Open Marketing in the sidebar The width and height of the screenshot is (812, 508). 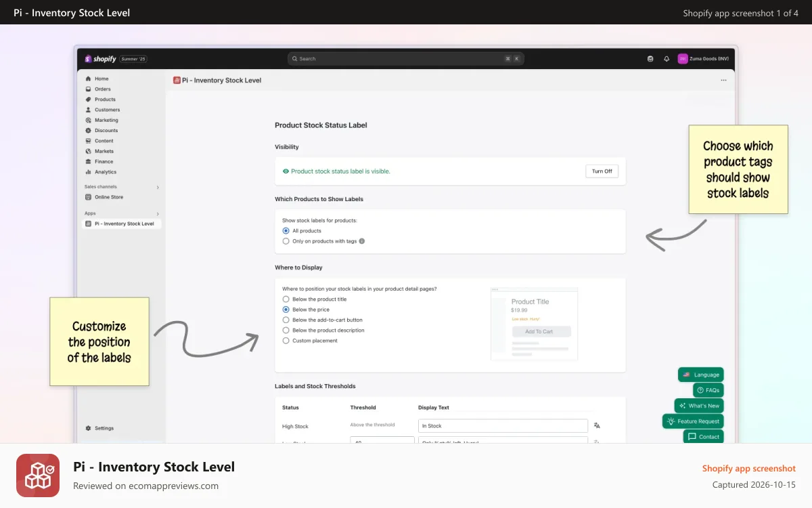coord(106,120)
